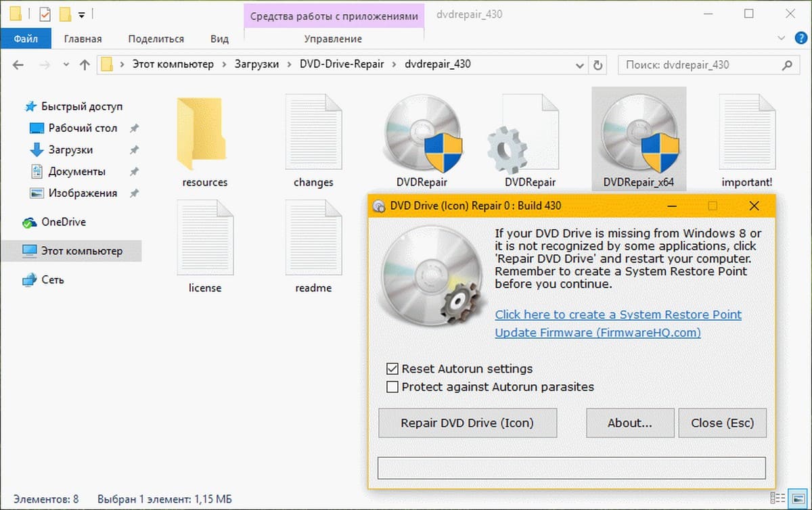Click the Документы sidebar icon
The height and width of the screenshot is (510, 812).
tap(37, 171)
